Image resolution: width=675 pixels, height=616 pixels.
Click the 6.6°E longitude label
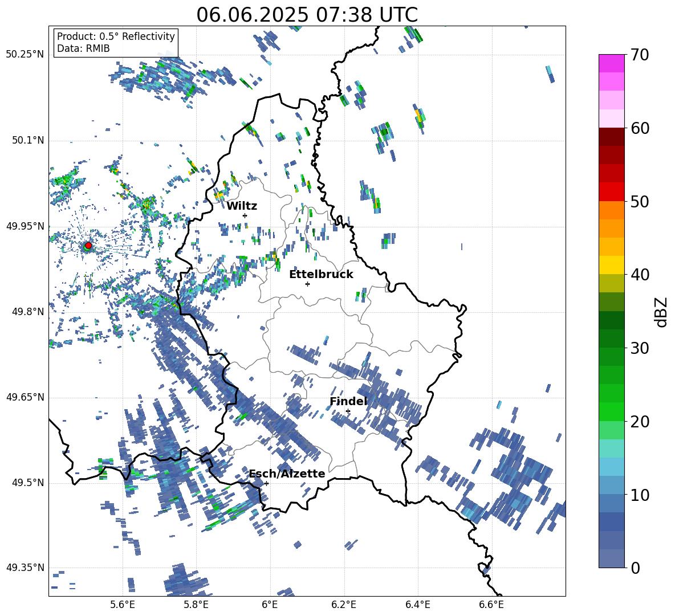(491, 605)
